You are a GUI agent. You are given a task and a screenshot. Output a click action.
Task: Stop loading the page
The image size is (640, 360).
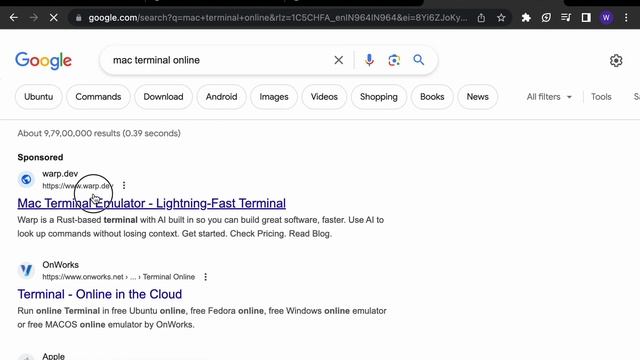point(53,18)
